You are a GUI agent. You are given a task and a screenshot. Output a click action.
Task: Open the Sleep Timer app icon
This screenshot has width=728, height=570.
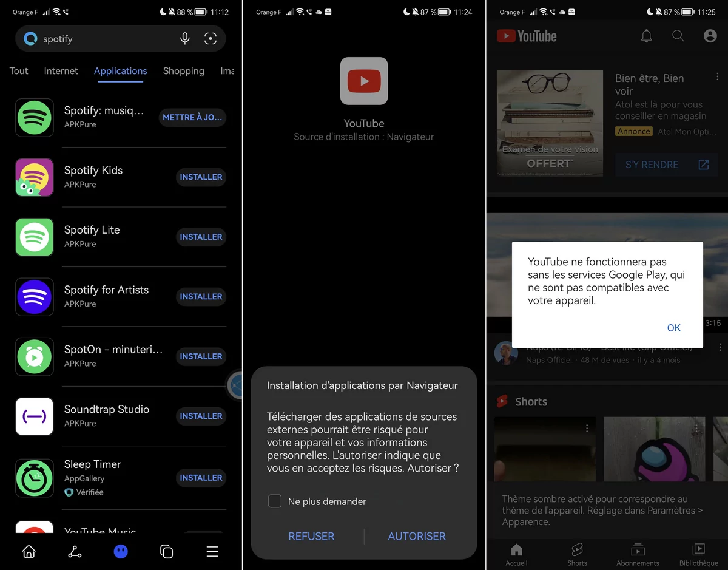coord(35,478)
